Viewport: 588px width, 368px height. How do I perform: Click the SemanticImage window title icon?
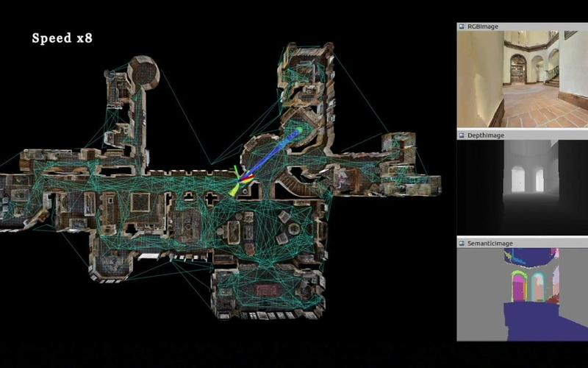(x=462, y=244)
